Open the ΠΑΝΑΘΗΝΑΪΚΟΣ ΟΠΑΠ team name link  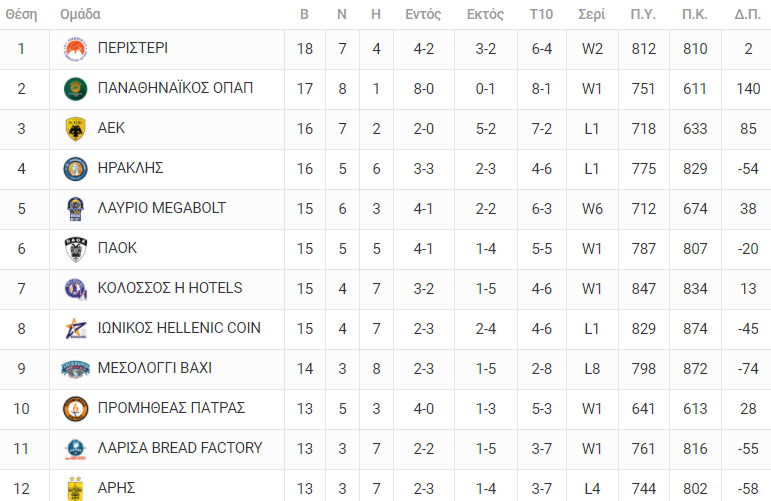pyautogui.click(x=175, y=88)
